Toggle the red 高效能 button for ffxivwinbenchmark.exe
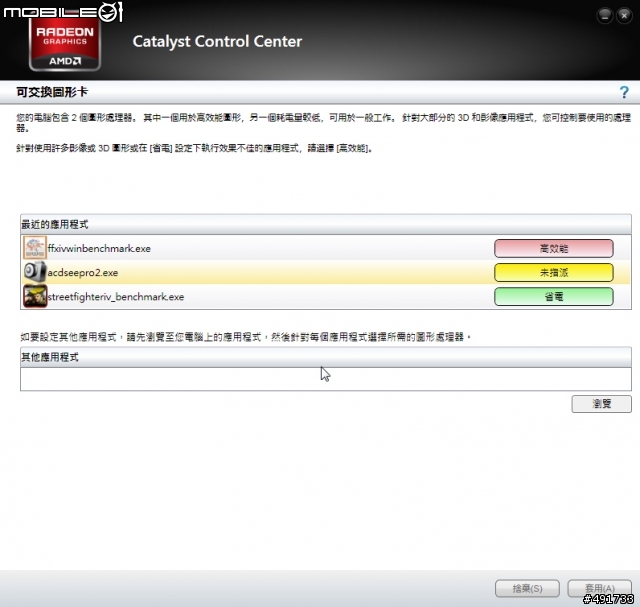Viewport: 640px width, 607px height. (x=553, y=249)
